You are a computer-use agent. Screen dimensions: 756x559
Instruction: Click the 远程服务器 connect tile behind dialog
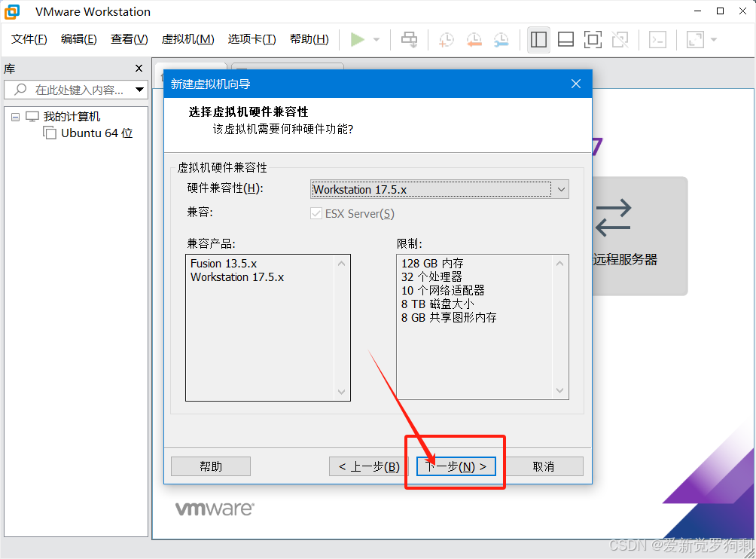[639, 237]
